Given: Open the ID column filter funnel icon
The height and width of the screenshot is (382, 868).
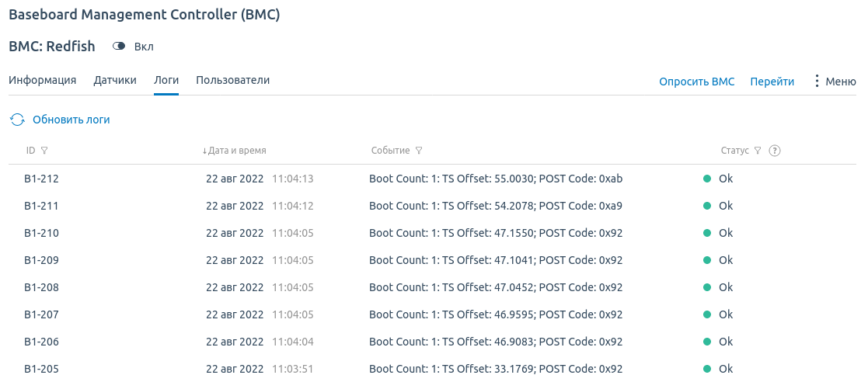Looking at the screenshot, I should tap(45, 151).
